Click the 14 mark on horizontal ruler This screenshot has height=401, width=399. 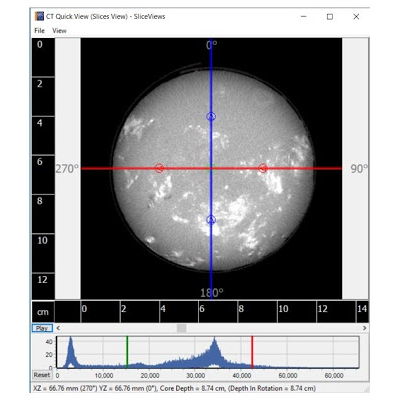(362, 309)
